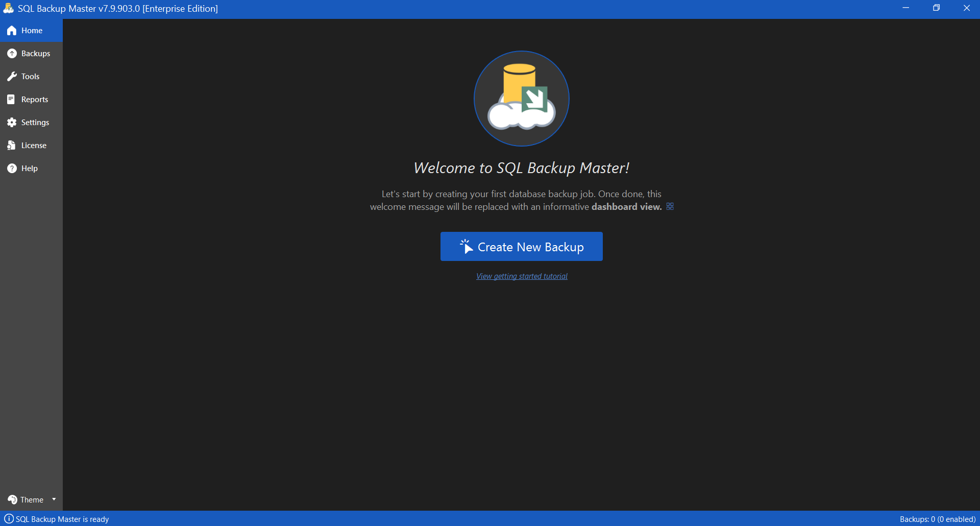Screen dimensions: 980x526
Task: Restore down the application window
Action: click(936, 8)
